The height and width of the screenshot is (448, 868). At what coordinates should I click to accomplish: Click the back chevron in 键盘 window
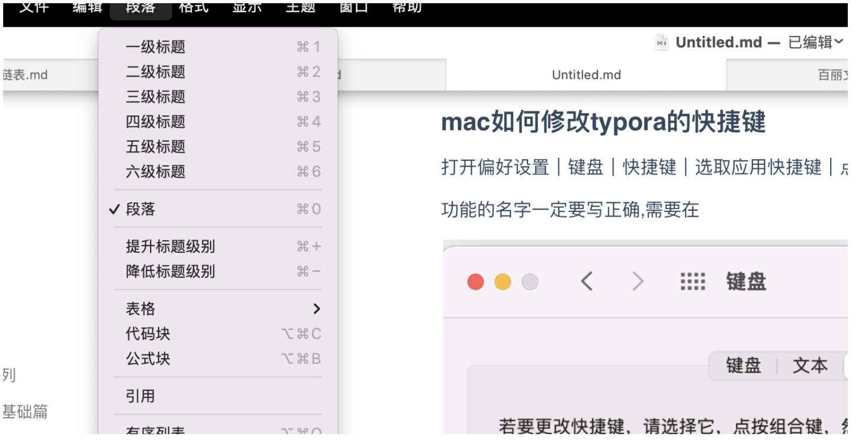[587, 281]
